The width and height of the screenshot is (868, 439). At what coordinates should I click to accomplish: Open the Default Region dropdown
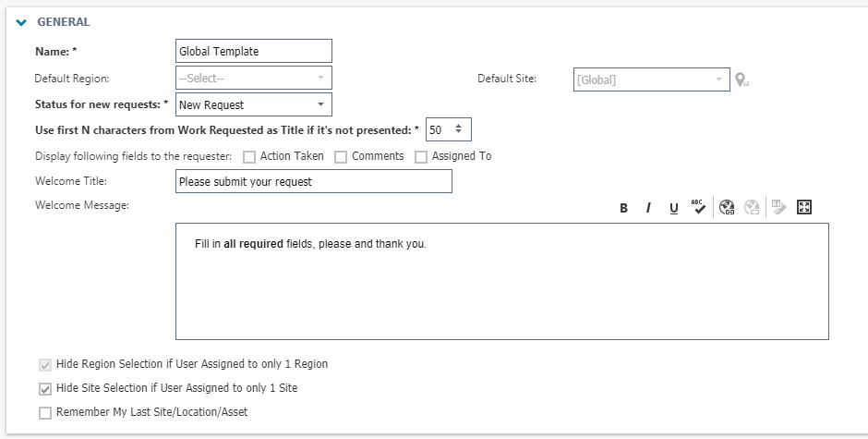coord(254,79)
